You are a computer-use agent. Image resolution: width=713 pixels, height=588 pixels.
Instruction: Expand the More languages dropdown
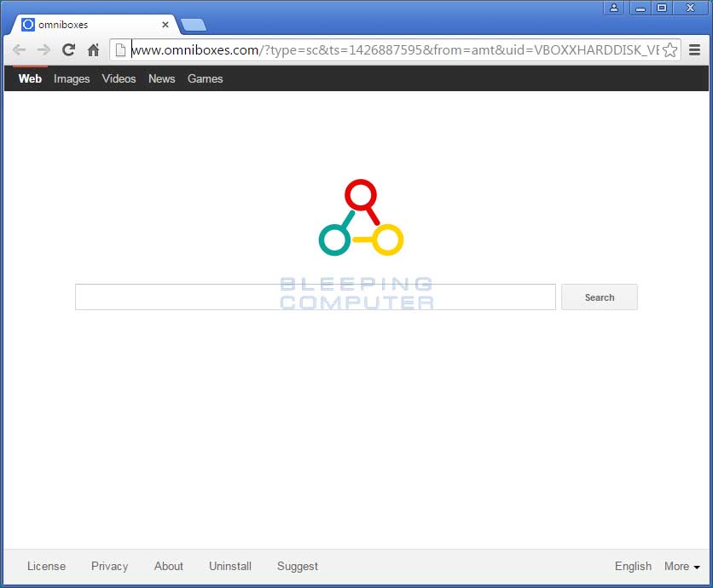click(x=681, y=566)
